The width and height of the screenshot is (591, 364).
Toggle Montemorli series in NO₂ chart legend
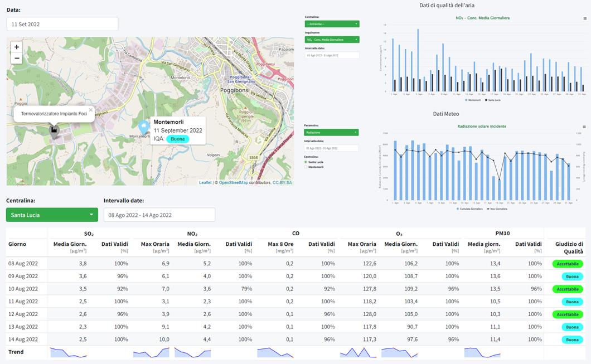click(473, 100)
